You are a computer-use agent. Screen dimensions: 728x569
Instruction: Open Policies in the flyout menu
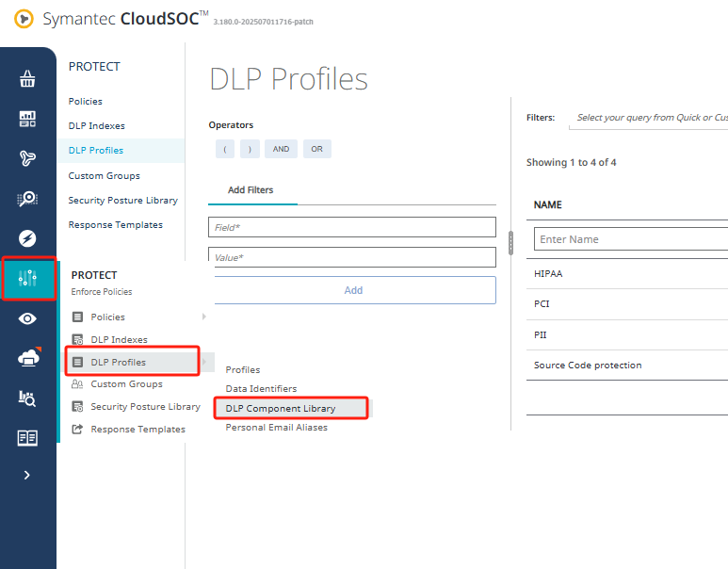point(107,317)
